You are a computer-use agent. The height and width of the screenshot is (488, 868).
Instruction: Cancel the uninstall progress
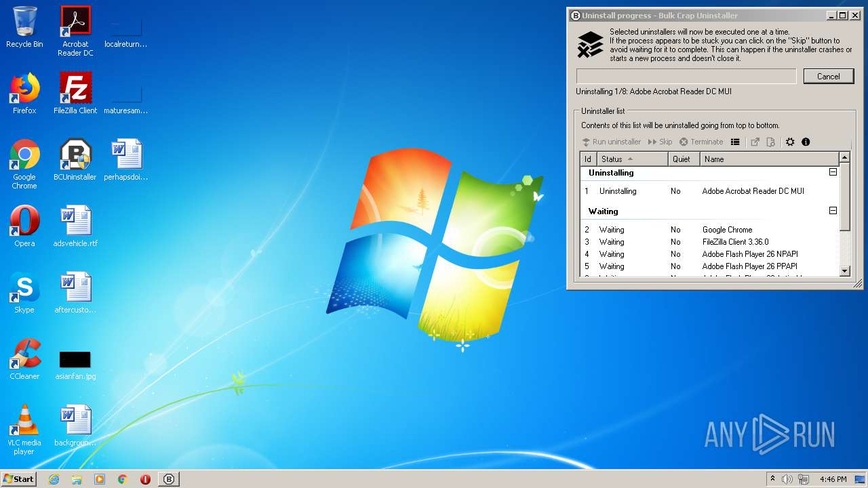tap(828, 76)
